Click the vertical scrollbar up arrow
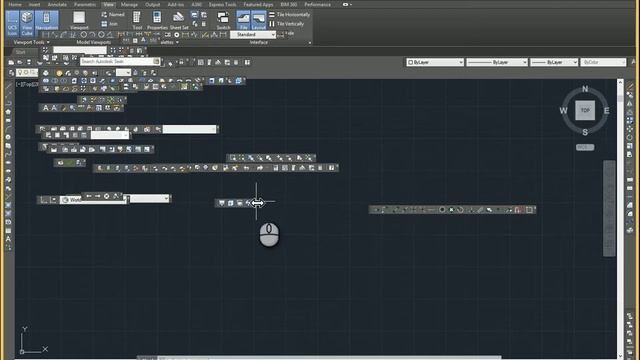The height and width of the screenshot is (360, 640). (x=620, y=82)
